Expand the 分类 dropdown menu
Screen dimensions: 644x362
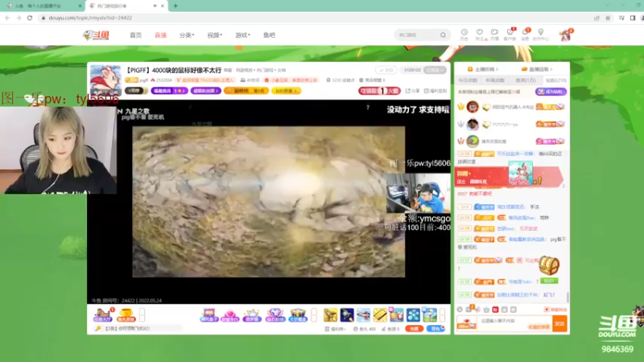point(187,35)
